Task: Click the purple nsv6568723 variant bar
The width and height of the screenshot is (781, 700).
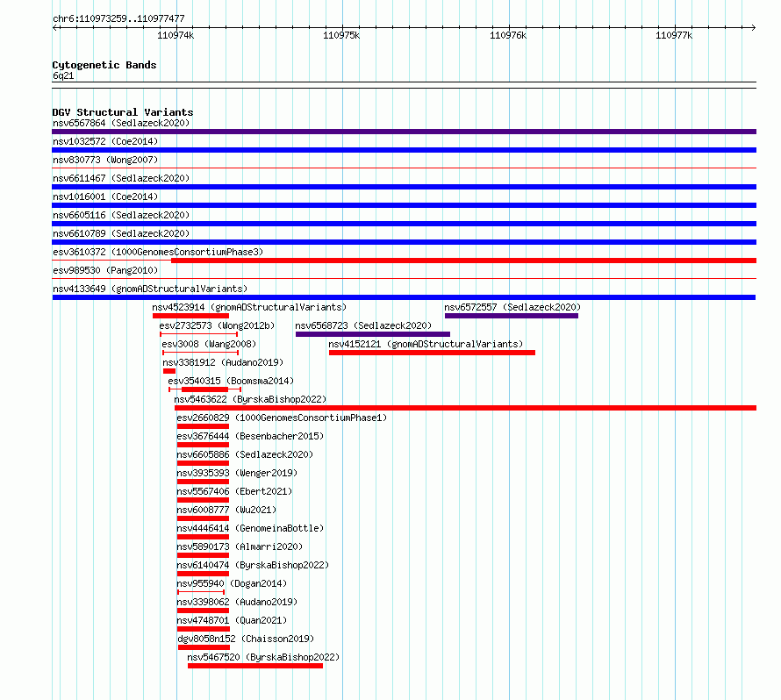Action: pos(373,334)
